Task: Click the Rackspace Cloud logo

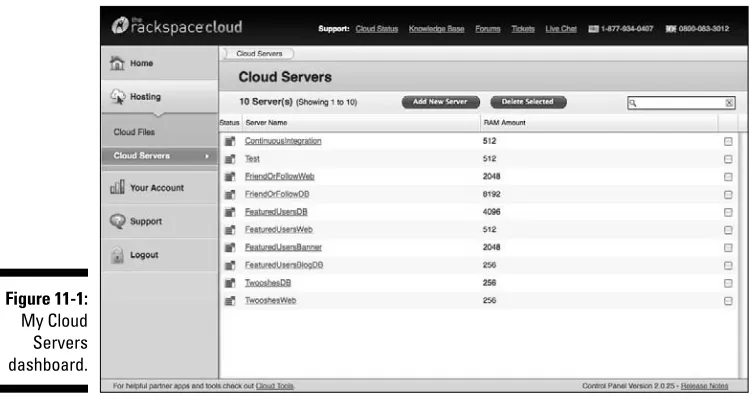Action: 177,26
